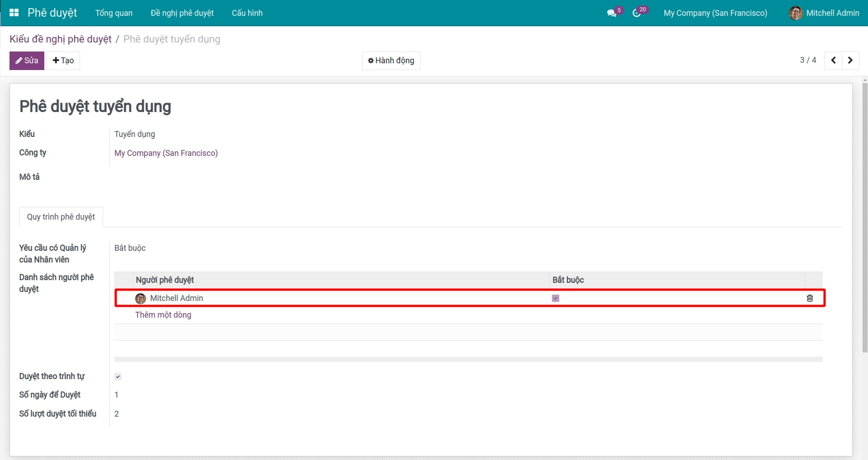868x460 pixels.
Task: Open the Tổng quan menu
Action: point(114,13)
